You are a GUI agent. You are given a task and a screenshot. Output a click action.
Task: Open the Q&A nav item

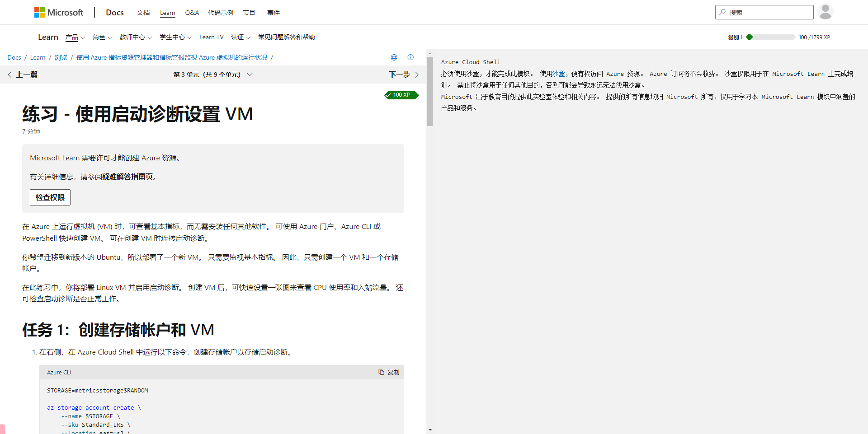click(x=192, y=13)
